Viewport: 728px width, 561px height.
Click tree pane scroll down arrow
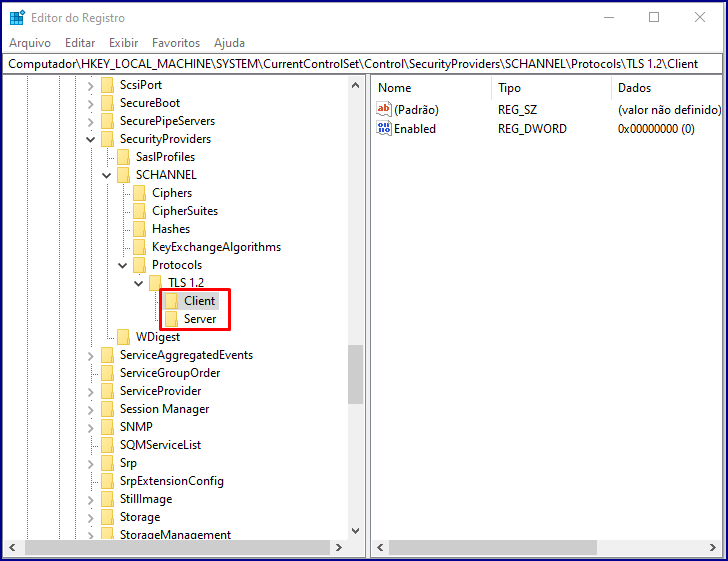pos(356,531)
